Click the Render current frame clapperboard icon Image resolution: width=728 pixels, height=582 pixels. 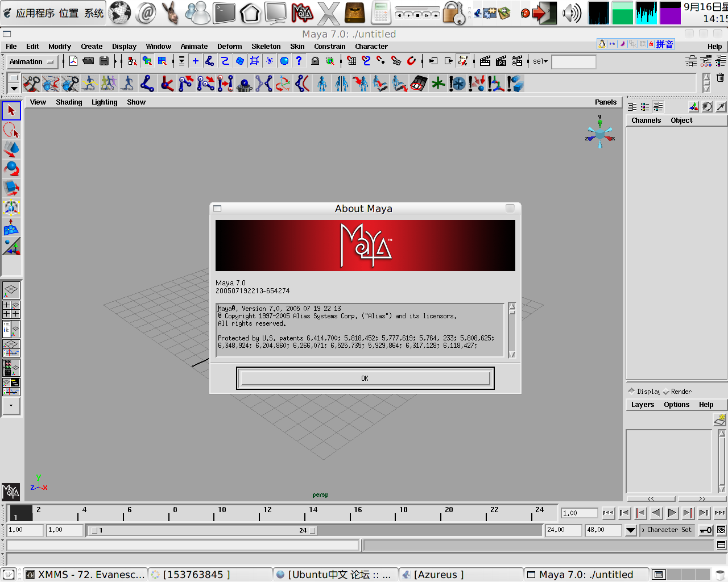485,61
